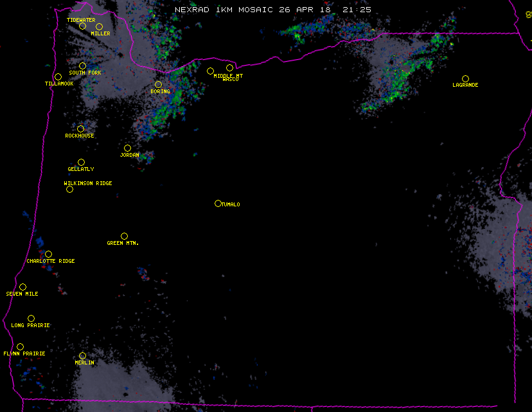Image resolution: width=532 pixels, height=412 pixels.
Task: Click the South Fork station circle
Action: click(82, 66)
